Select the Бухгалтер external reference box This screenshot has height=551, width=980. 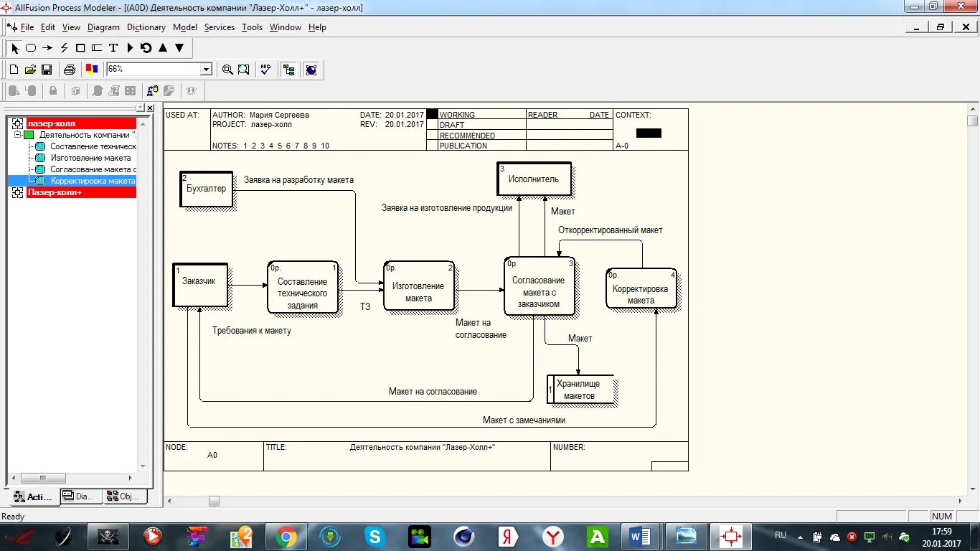pos(207,189)
